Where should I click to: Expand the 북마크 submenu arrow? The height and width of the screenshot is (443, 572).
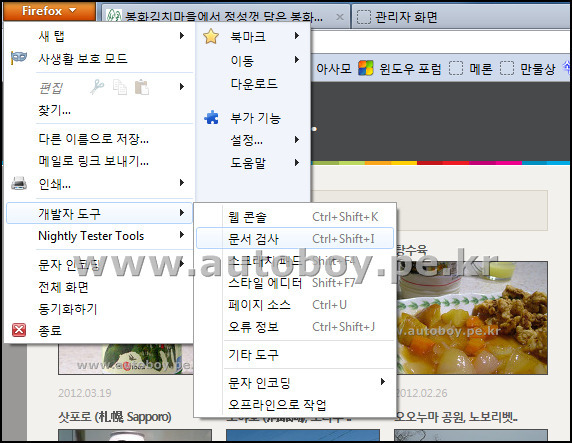pyautogui.click(x=297, y=36)
